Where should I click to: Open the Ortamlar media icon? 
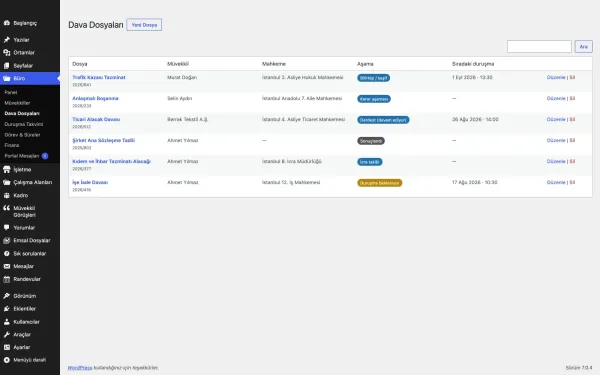(x=7, y=52)
